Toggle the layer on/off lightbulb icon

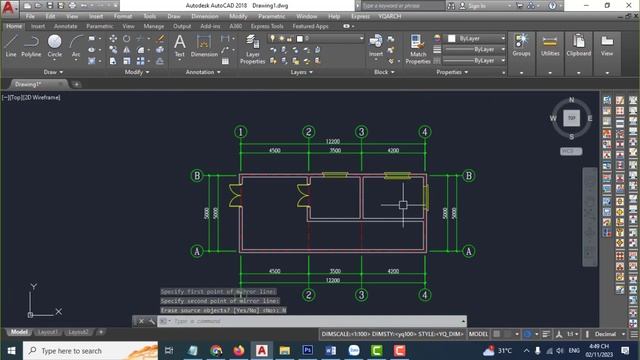coord(273,38)
